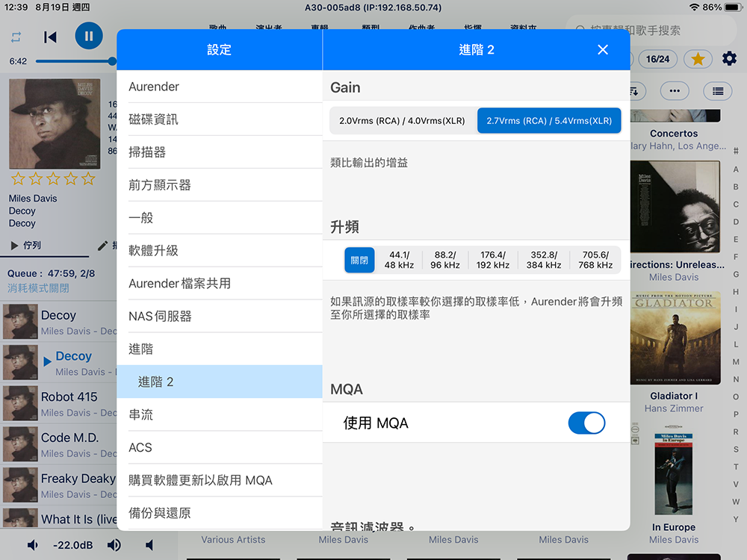This screenshot has width=747, height=560.
Task: Mute audio with the right speaker icon
Action: pyautogui.click(x=149, y=545)
